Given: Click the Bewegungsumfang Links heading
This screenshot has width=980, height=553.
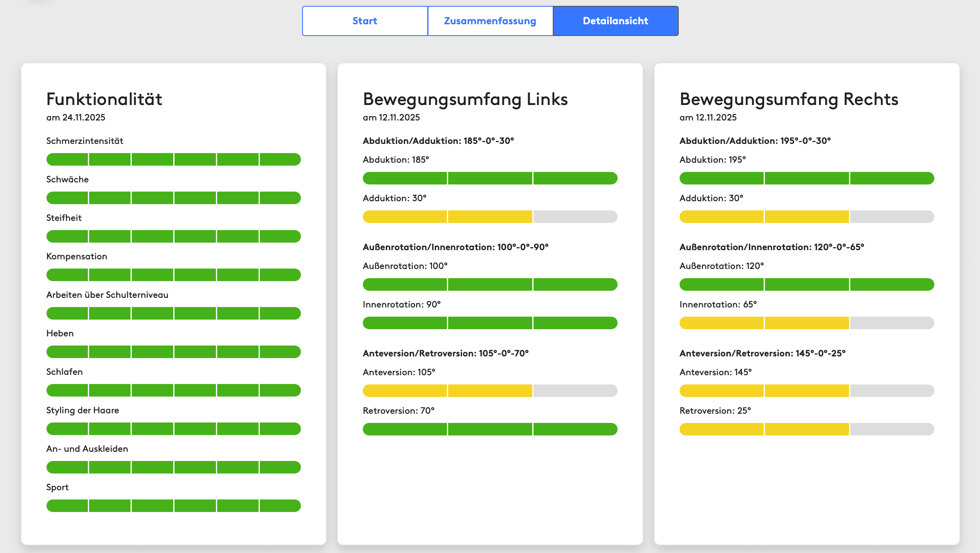Looking at the screenshot, I should point(465,99).
